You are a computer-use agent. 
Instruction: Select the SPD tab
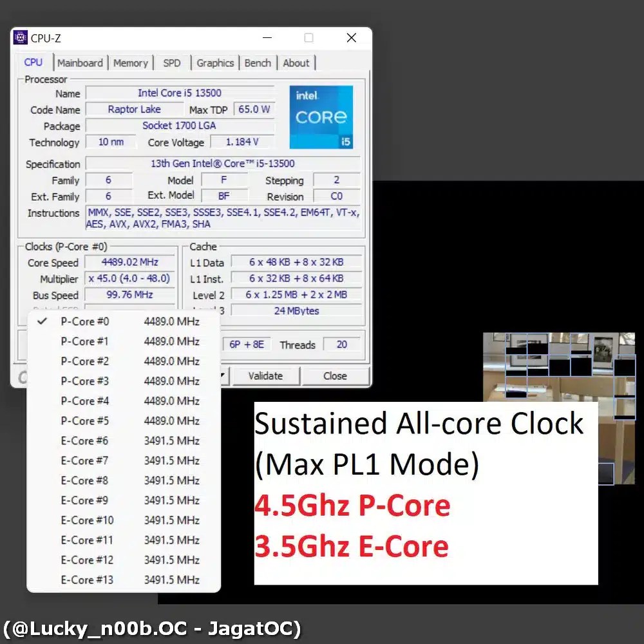pos(172,63)
